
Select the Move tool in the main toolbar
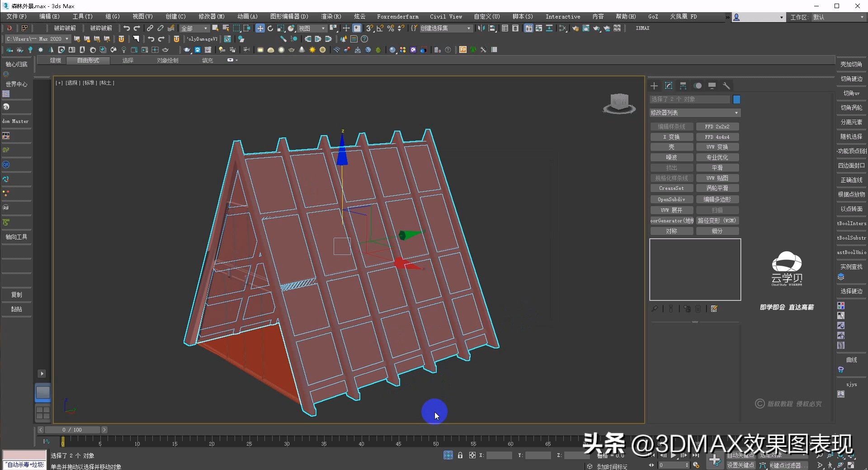(260, 28)
